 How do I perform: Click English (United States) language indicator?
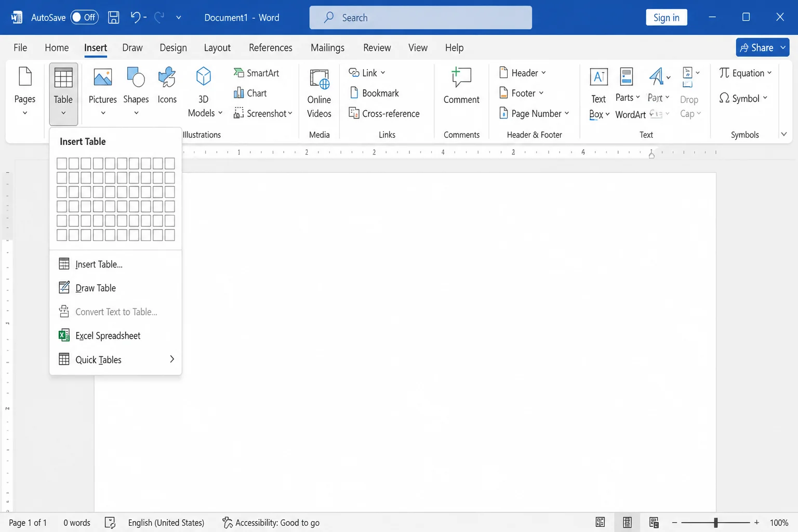coord(166,523)
